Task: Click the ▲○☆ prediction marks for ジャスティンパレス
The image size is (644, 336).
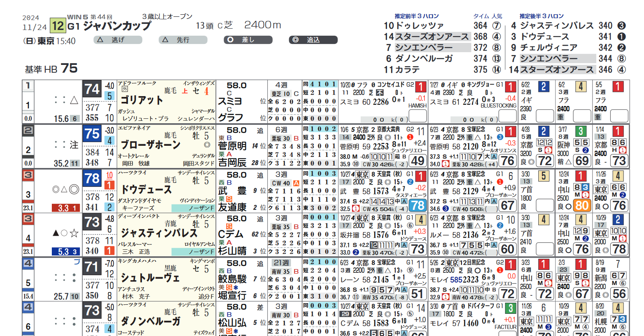Action: point(66,233)
